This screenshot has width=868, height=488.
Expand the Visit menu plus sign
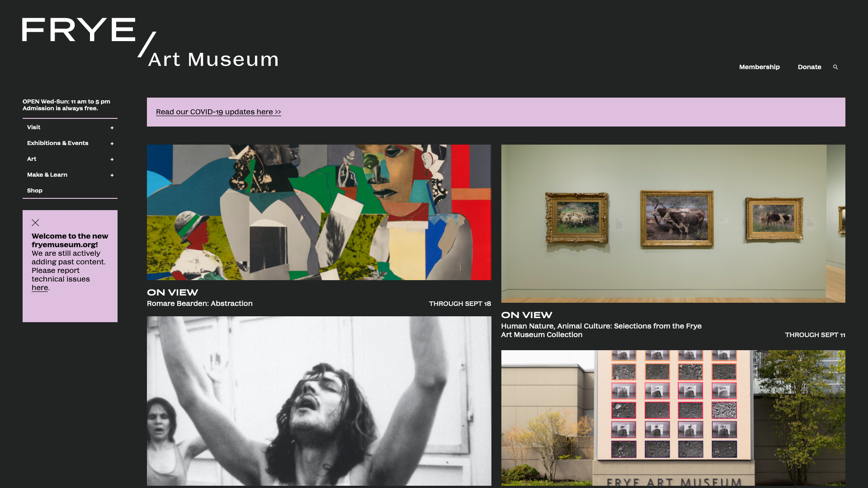tap(112, 128)
